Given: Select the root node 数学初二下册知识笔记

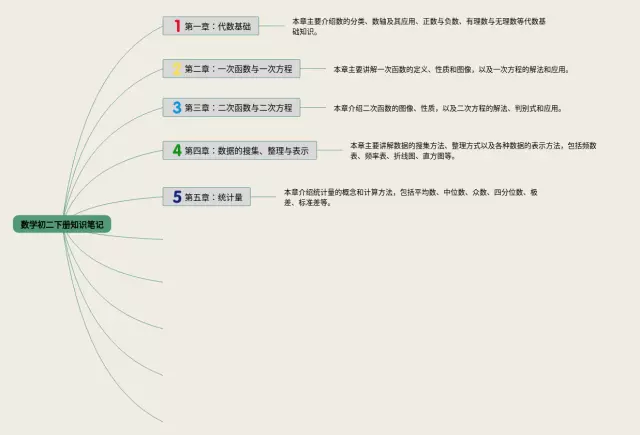Looking at the screenshot, I should pyautogui.click(x=62, y=224).
